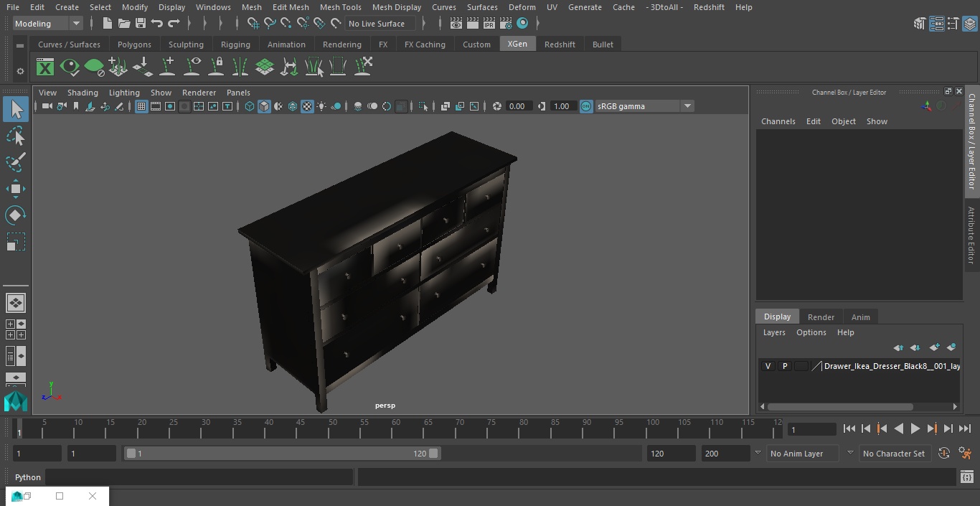This screenshot has height=506, width=980.
Task: Open the Mesh Tools menu
Action: (x=340, y=7)
